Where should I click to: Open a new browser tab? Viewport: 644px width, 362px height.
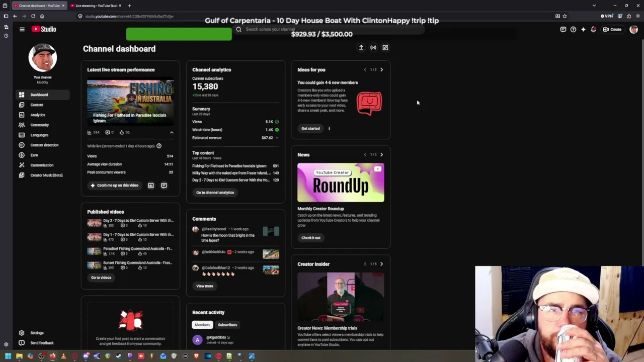pyautogui.click(x=129, y=6)
